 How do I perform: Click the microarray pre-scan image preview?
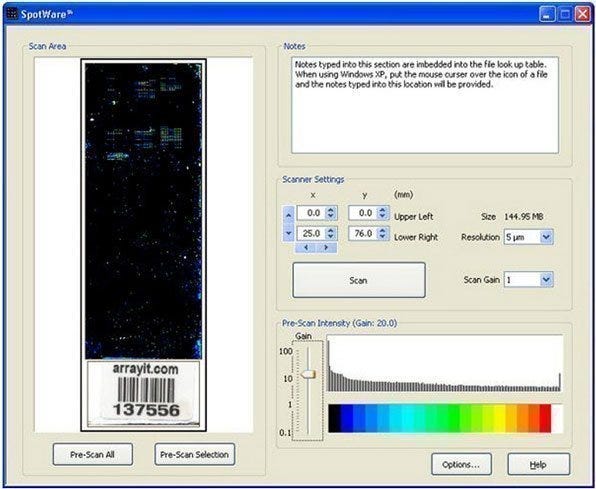click(x=143, y=211)
